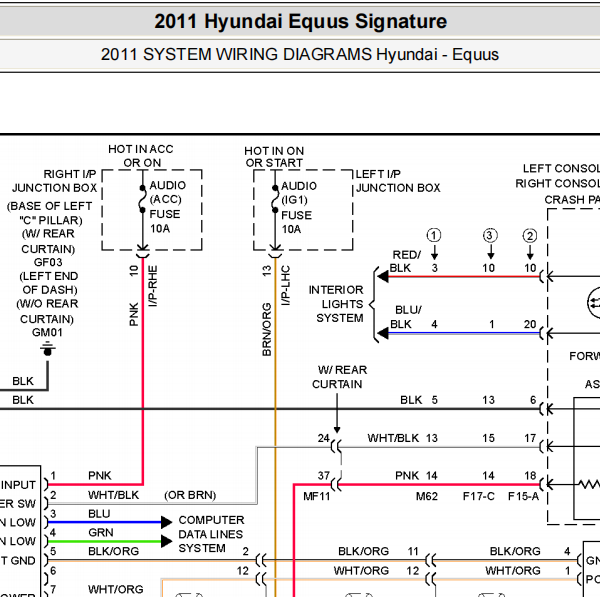Click the 'M62' connector label
This screenshot has height=597, width=600.
tap(426, 497)
